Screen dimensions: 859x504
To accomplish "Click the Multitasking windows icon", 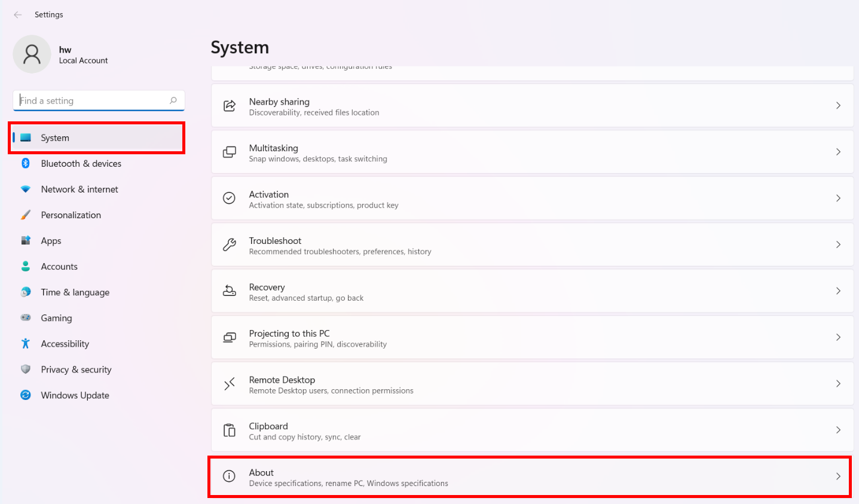I will (230, 152).
